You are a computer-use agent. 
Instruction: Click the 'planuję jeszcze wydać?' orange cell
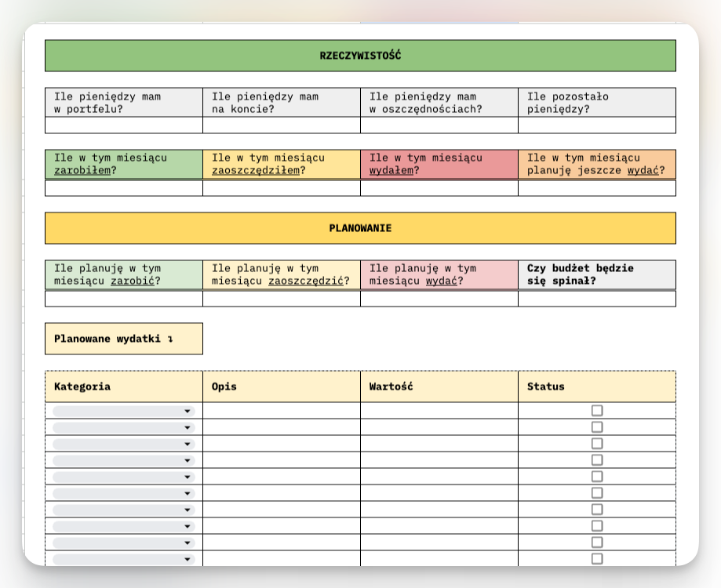coord(597,164)
